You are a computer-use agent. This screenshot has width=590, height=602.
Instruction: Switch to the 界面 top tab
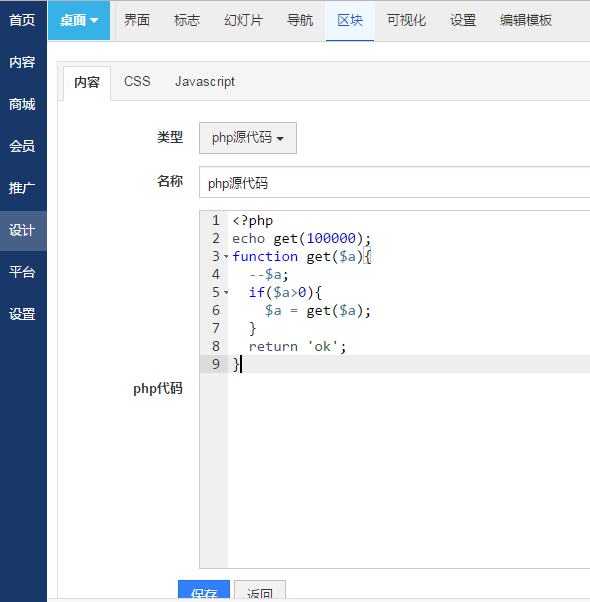[x=137, y=20]
